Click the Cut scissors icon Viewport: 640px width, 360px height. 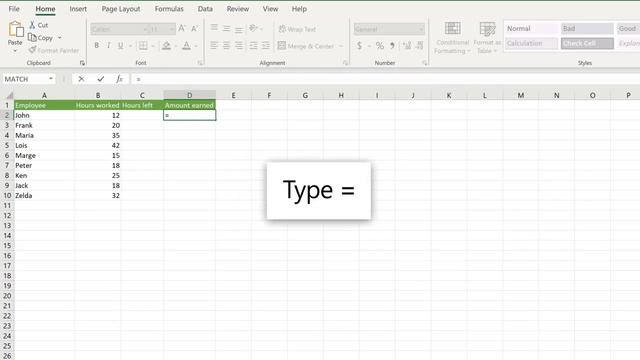tap(32, 25)
